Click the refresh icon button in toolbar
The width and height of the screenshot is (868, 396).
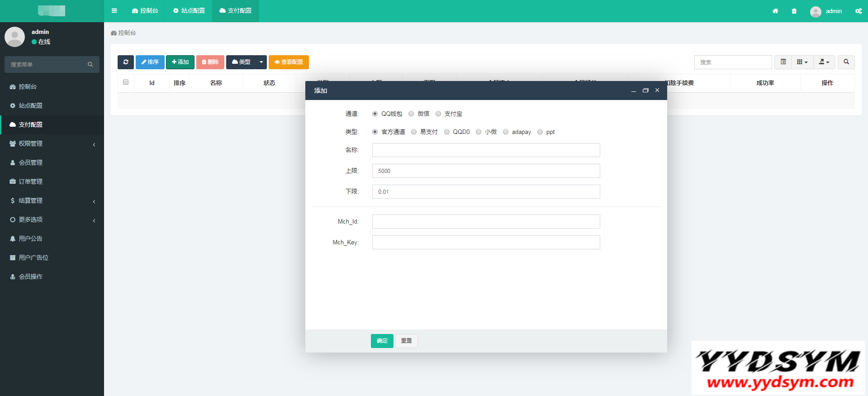(x=126, y=62)
